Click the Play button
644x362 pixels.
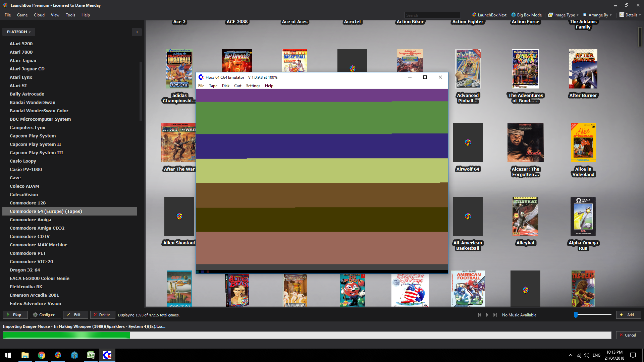14,315
